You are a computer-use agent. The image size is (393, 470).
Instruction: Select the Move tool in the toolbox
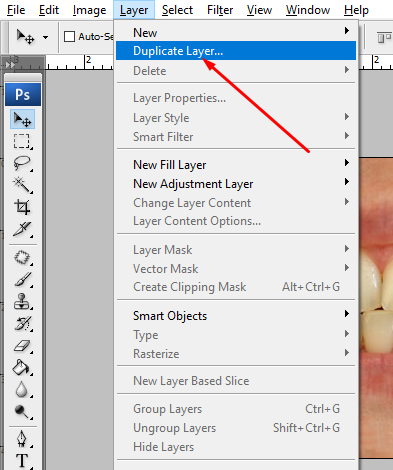pos(23,119)
